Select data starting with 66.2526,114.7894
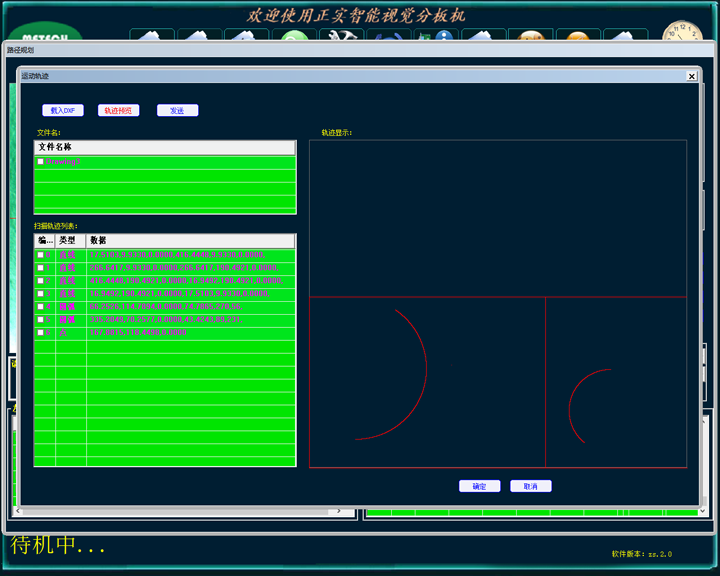The height and width of the screenshot is (576, 720). pyautogui.click(x=166, y=306)
